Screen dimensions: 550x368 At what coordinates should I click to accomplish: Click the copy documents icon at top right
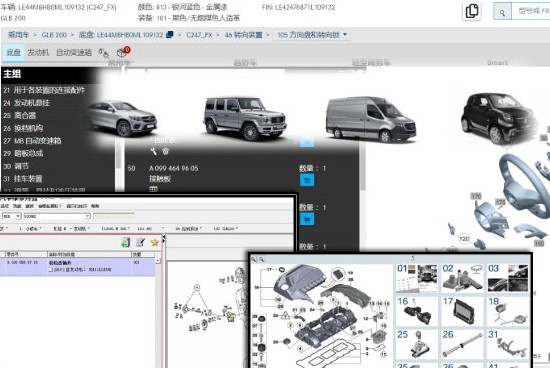[x=471, y=11]
